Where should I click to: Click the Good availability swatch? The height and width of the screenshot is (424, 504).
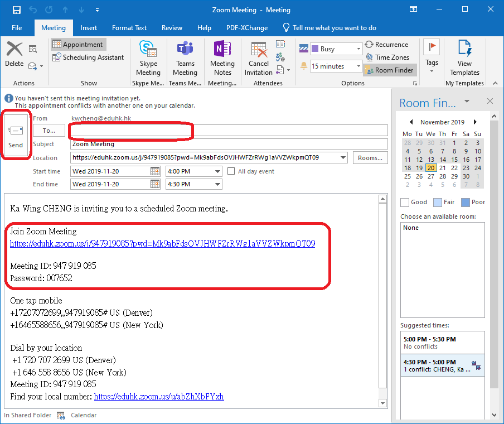[x=405, y=203]
